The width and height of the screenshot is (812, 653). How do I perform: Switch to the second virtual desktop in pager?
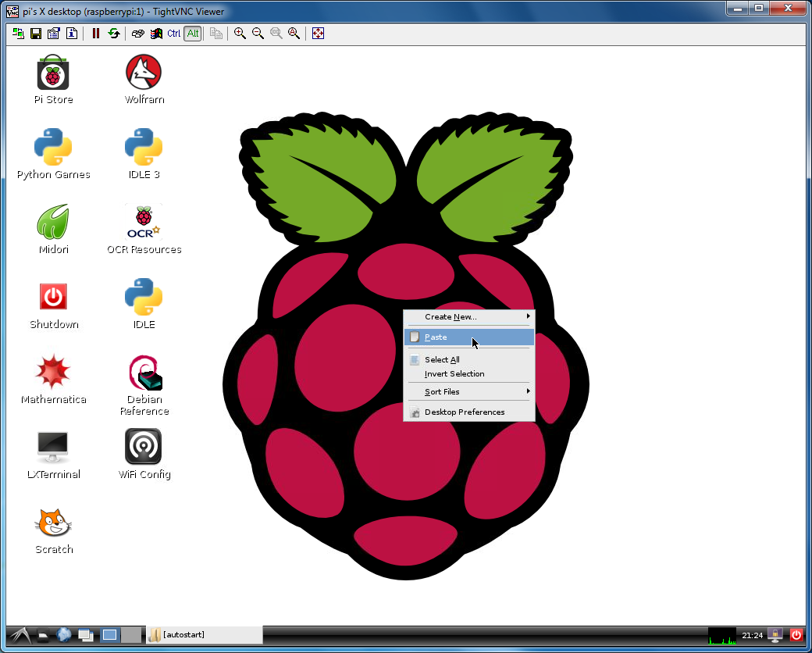(131, 635)
